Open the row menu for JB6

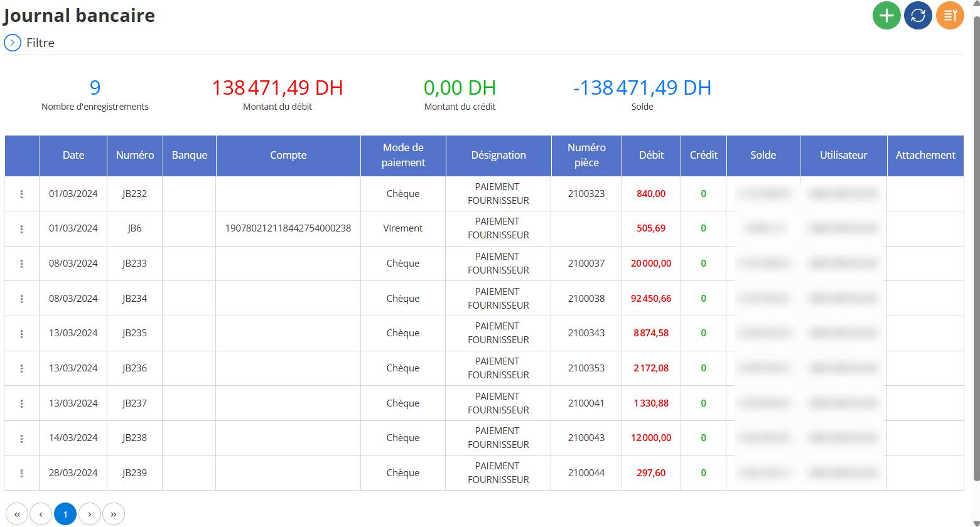(22, 229)
